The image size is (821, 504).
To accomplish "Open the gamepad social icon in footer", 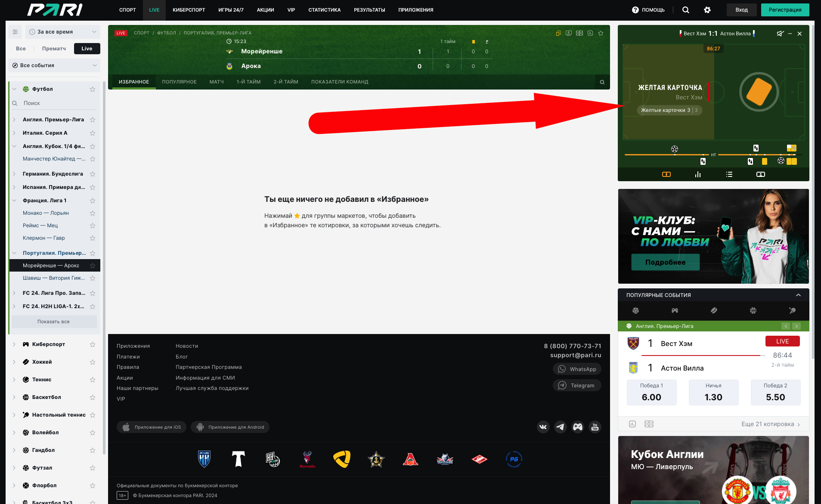I will [578, 427].
